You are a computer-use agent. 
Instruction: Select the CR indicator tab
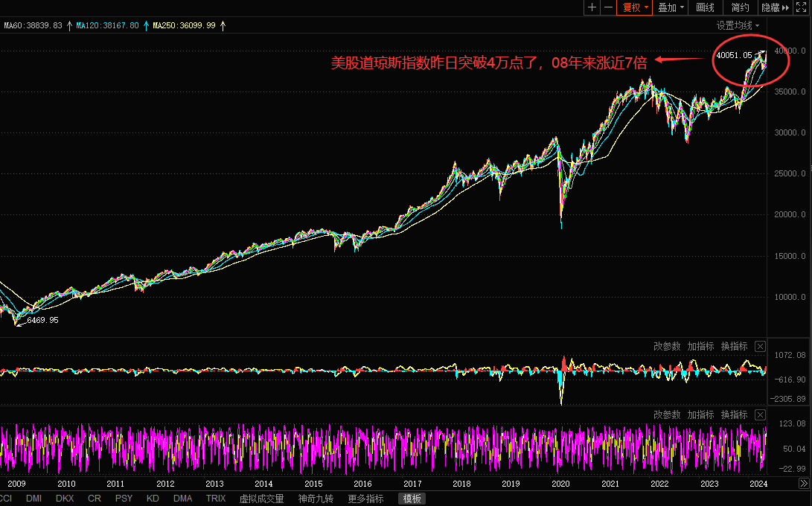(95, 499)
